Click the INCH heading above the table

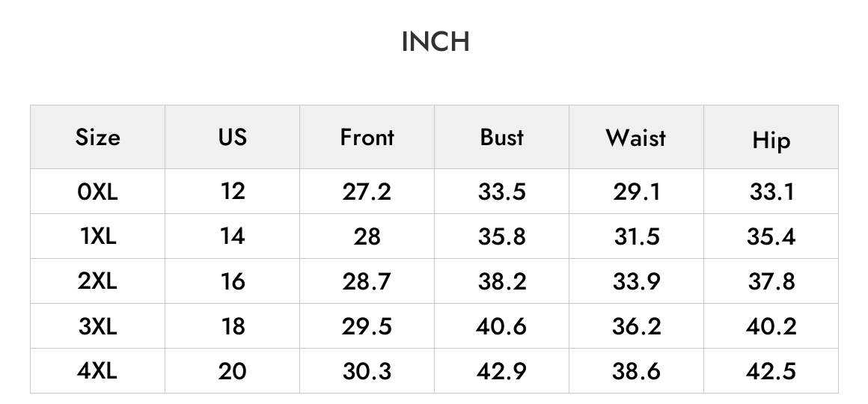[x=435, y=42]
